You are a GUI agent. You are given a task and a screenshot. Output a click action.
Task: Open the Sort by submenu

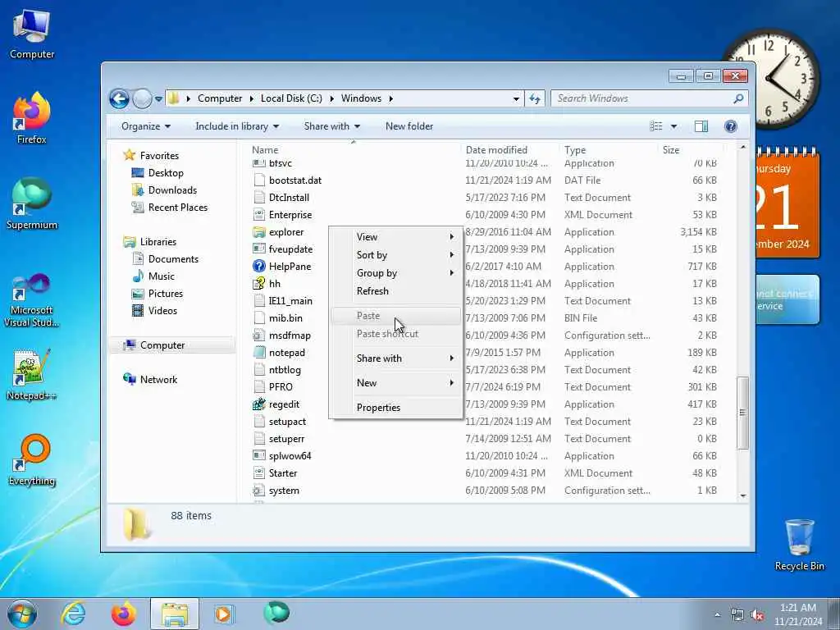click(396, 255)
